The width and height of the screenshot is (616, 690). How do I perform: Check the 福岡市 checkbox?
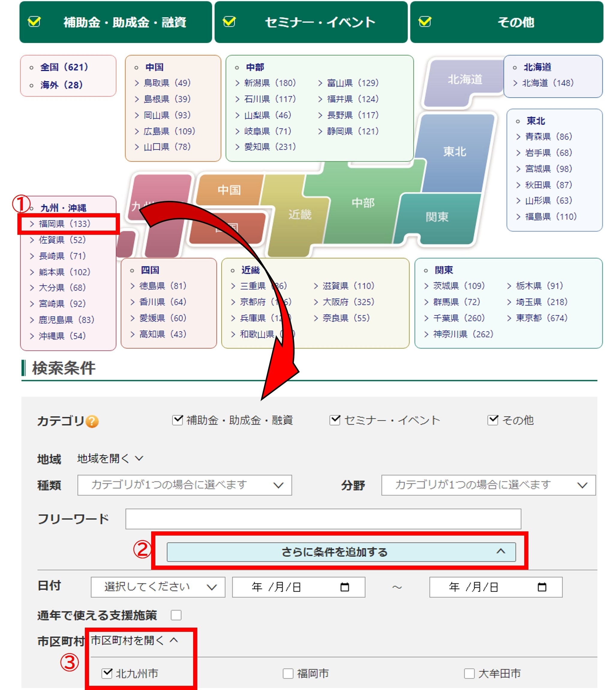288,674
